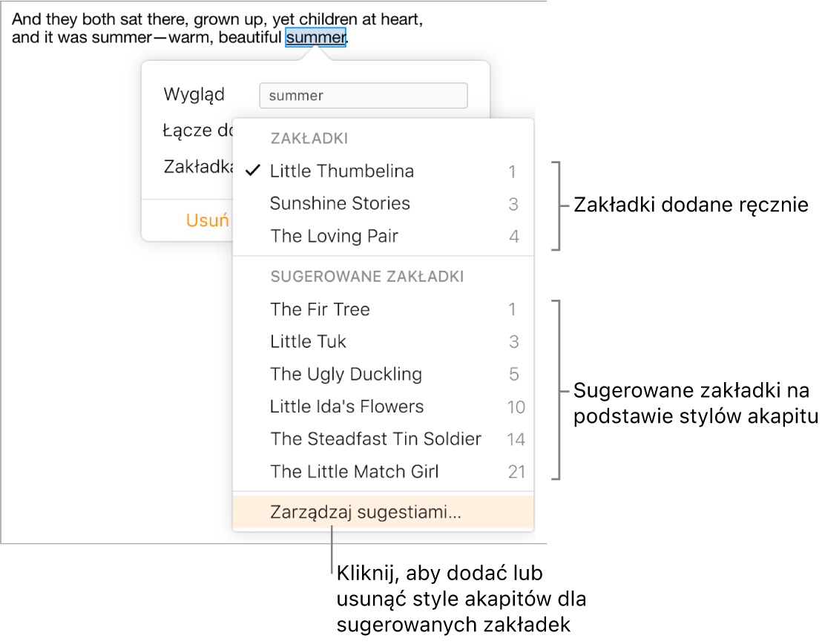Select The Ugly Duckling suggestion
The width and height of the screenshot is (822, 644).
[346, 375]
